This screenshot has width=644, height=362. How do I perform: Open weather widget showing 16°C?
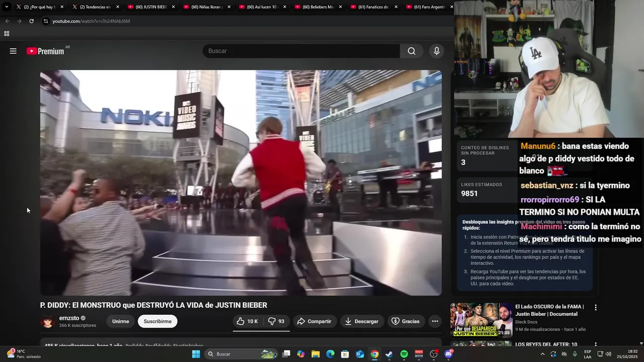[24, 354]
